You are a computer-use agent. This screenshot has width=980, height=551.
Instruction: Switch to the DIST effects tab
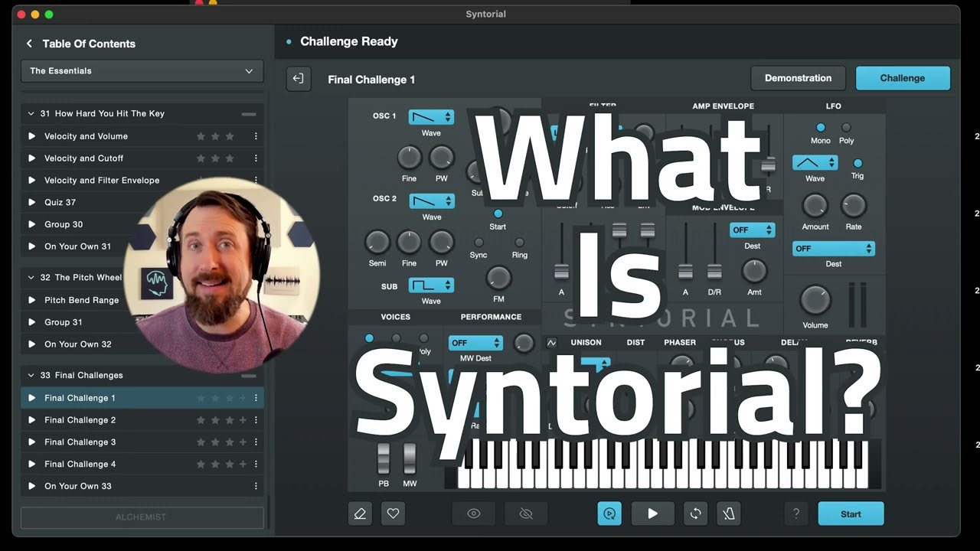tap(635, 343)
